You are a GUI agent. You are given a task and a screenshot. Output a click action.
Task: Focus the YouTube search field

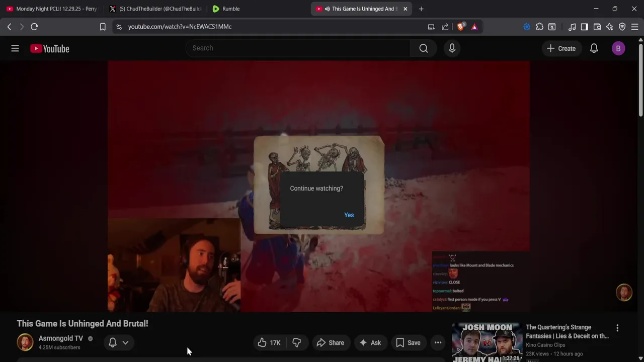click(298, 48)
